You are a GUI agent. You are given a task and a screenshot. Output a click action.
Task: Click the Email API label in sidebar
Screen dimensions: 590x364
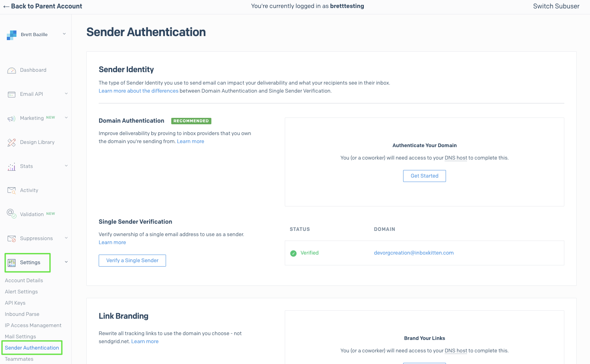31,94
